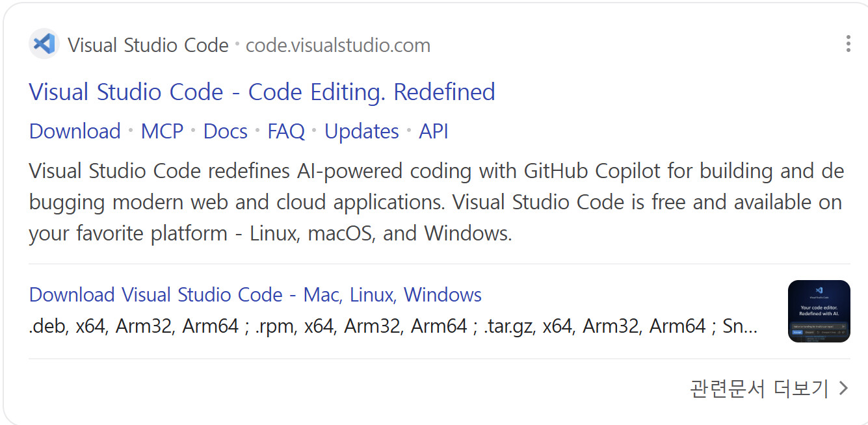Click 'Linux, macOS, and Windows' in the description
The image size is (868, 425).
coord(380,233)
